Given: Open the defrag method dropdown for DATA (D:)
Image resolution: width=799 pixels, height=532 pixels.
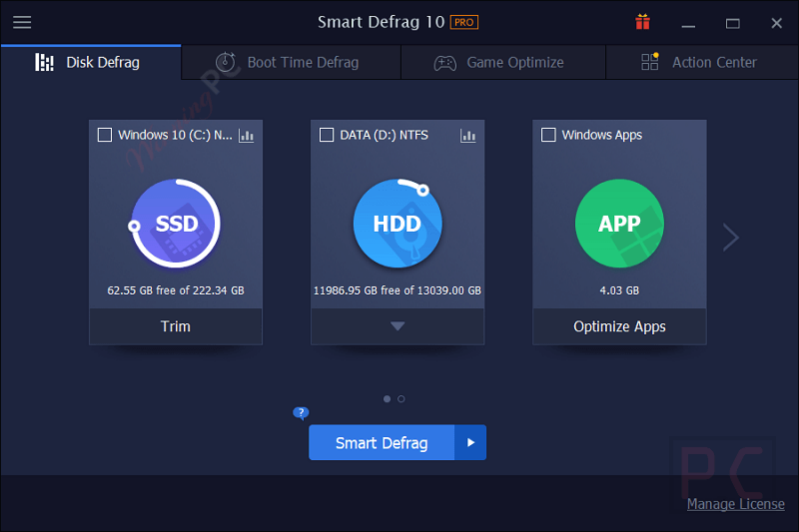Looking at the screenshot, I should [x=397, y=326].
